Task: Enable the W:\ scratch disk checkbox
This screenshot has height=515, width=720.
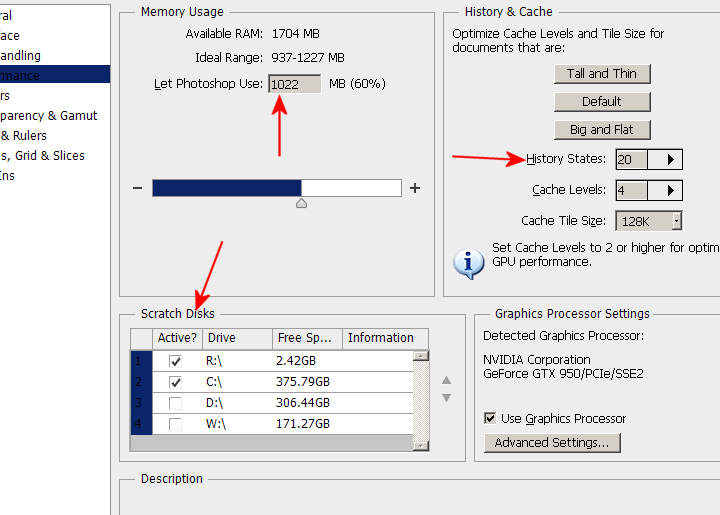Action: click(x=175, y=424)
